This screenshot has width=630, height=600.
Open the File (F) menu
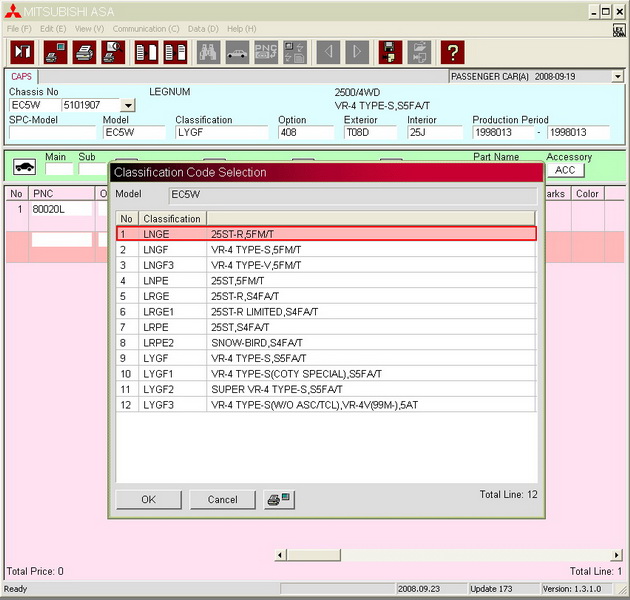(19, 29)
